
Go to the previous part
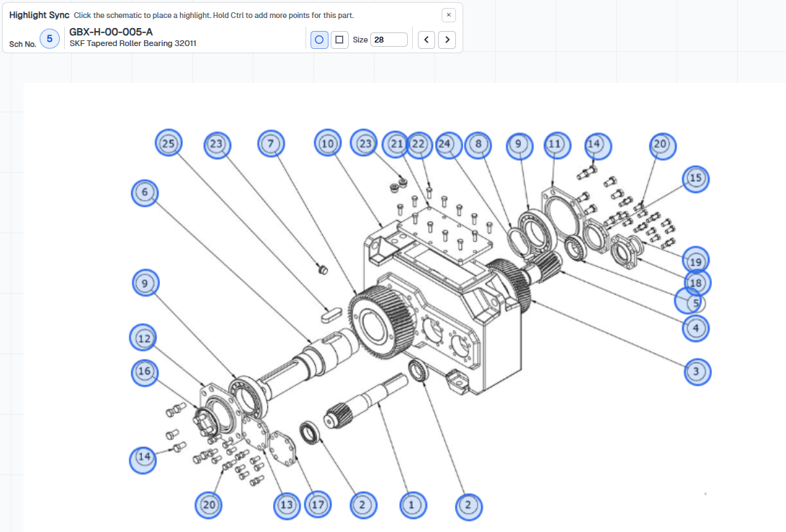pyautogui.click(x=427, y=40)
